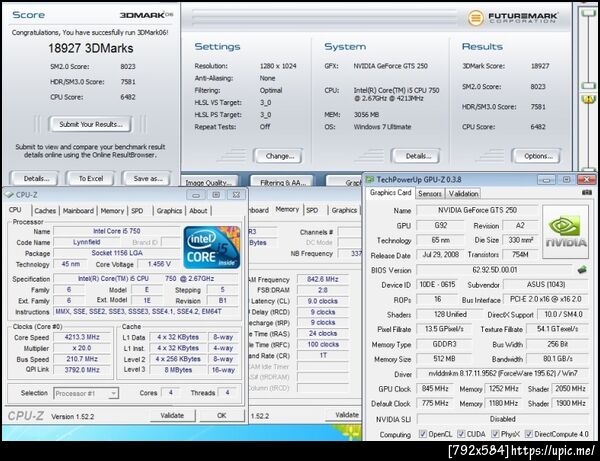Toggle the PhysX checkbox in GPU-Z
Screen dimensions: 600x461
495,434
